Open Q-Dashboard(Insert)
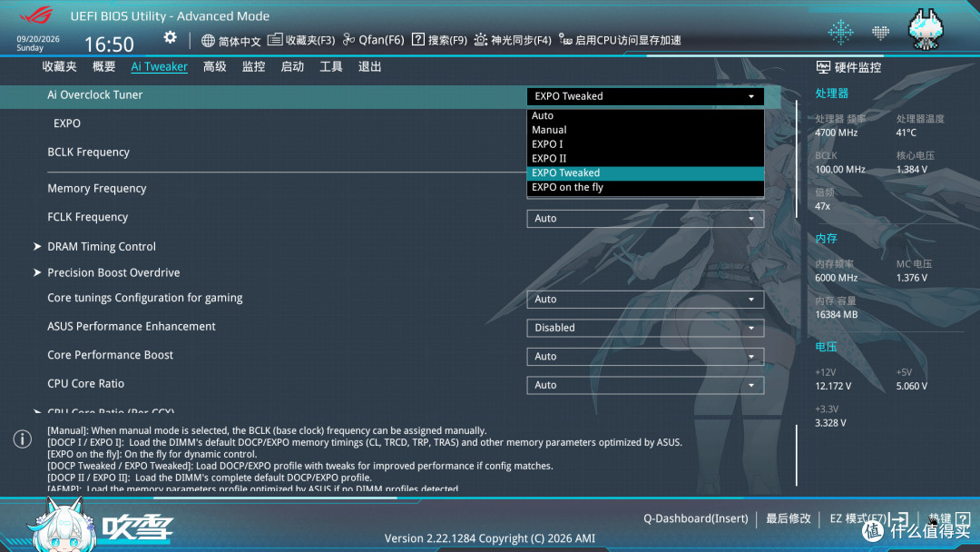980x552 pixels. 696,518
